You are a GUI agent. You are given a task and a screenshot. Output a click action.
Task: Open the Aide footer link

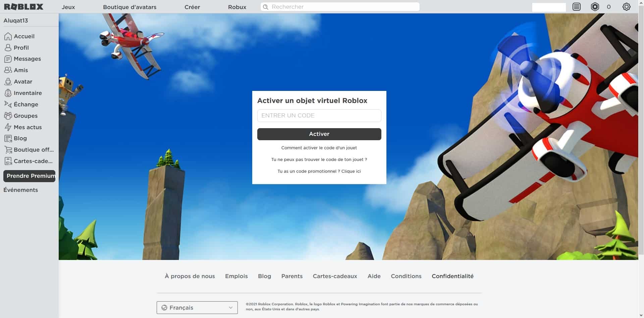(x=374, y=276)
